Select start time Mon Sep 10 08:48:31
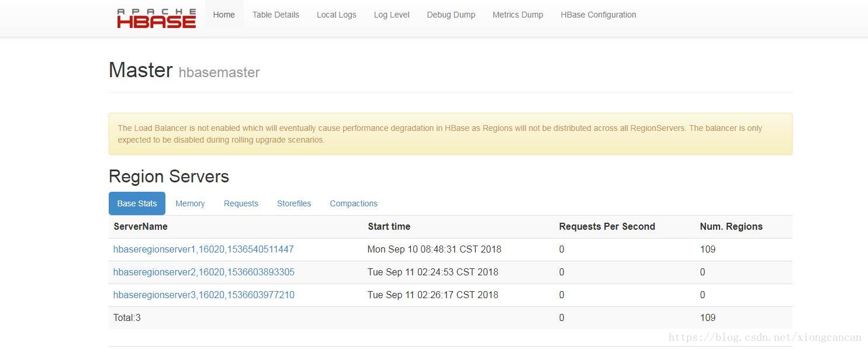 click(434, 249)
